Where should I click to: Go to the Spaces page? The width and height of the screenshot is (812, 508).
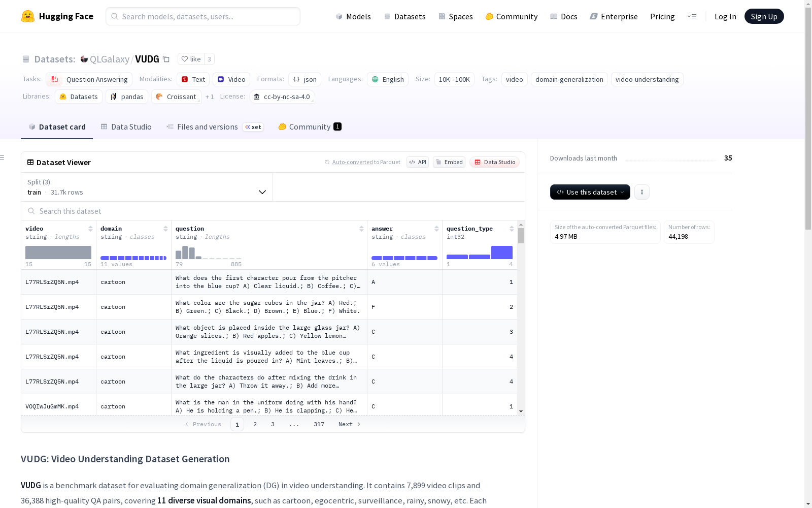click(456, 16)
